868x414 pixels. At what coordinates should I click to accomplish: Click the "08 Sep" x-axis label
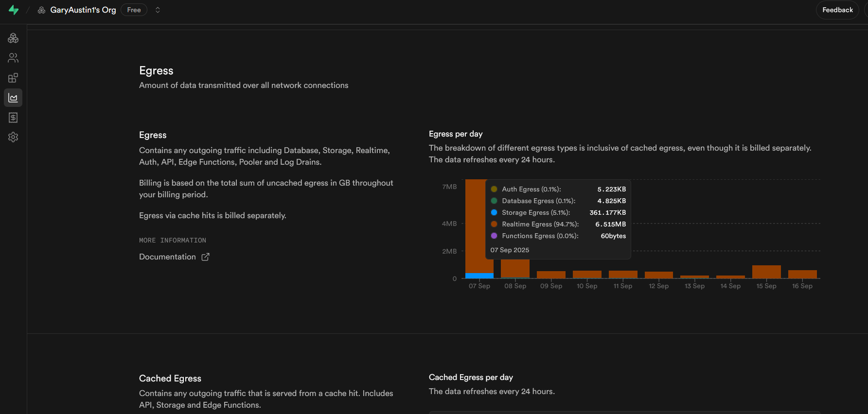[x=515, y=286]
